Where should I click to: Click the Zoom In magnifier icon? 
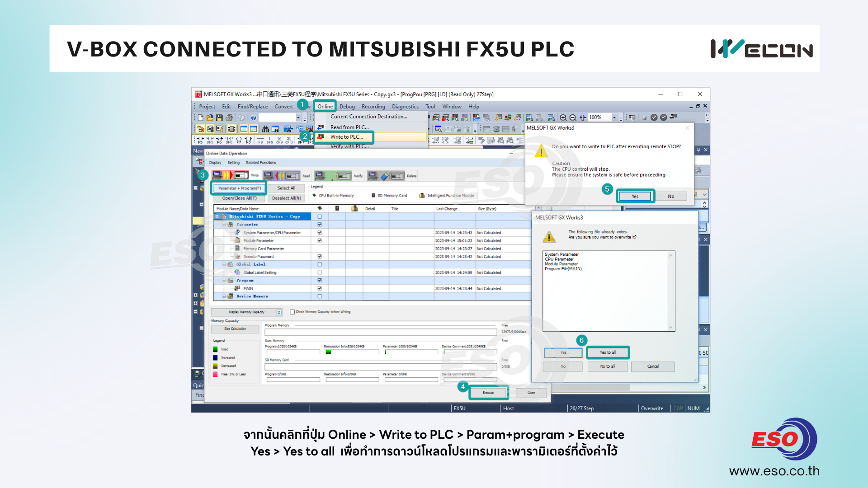coord(563,117)
